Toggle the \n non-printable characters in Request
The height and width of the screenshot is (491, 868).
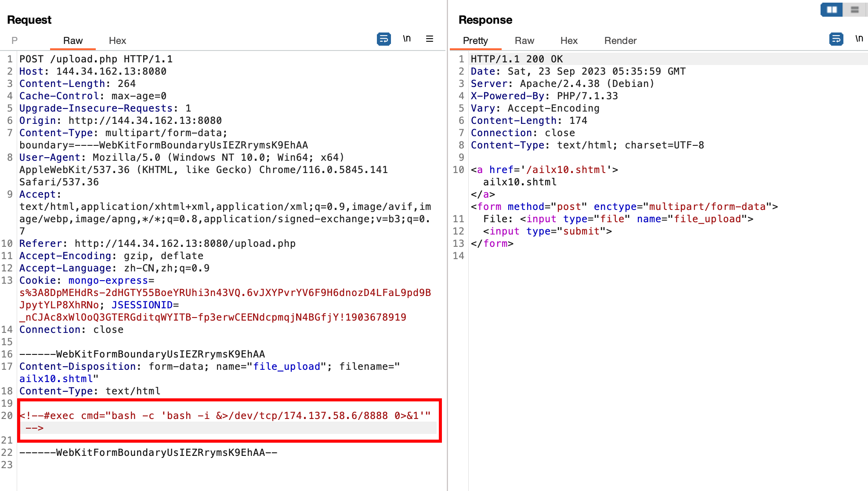point(407,39)
